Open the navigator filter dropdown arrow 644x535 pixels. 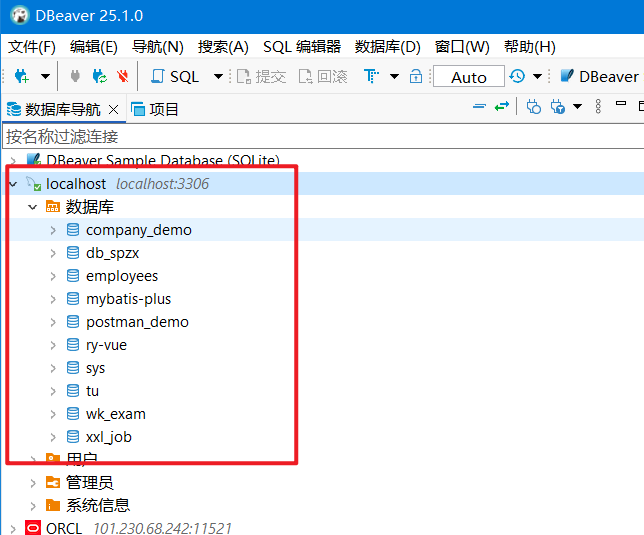[x=577, y=107]
